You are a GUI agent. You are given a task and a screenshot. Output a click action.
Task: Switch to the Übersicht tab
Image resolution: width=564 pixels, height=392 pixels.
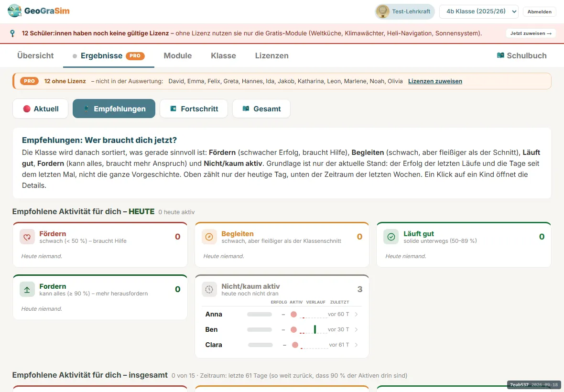click(x=35, y=56)
